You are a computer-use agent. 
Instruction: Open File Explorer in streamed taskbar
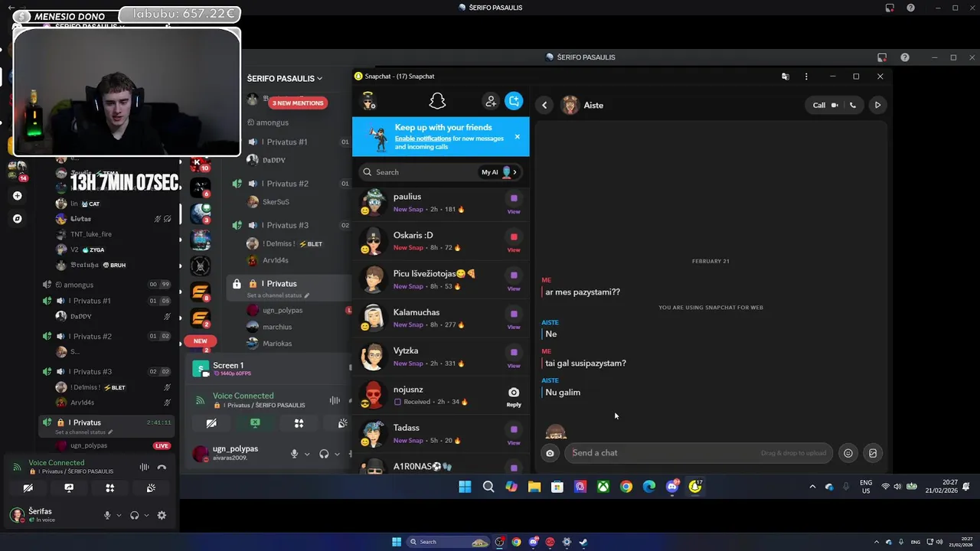pyautogui.click(x=534, y=487)
